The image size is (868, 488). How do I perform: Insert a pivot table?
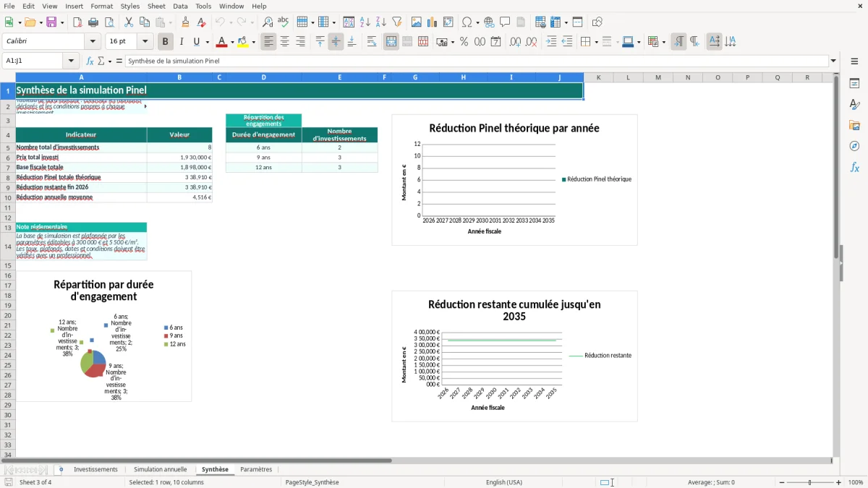448,22
